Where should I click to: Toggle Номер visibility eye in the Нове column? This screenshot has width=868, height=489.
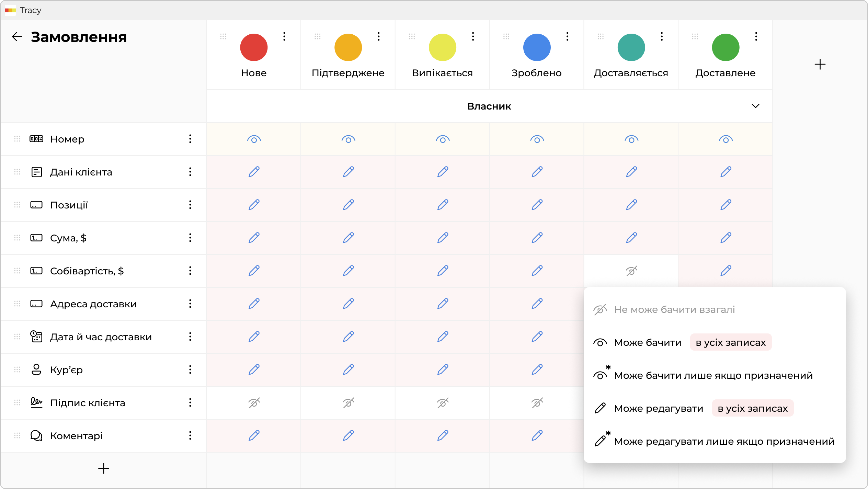click(x=254, y=139)
